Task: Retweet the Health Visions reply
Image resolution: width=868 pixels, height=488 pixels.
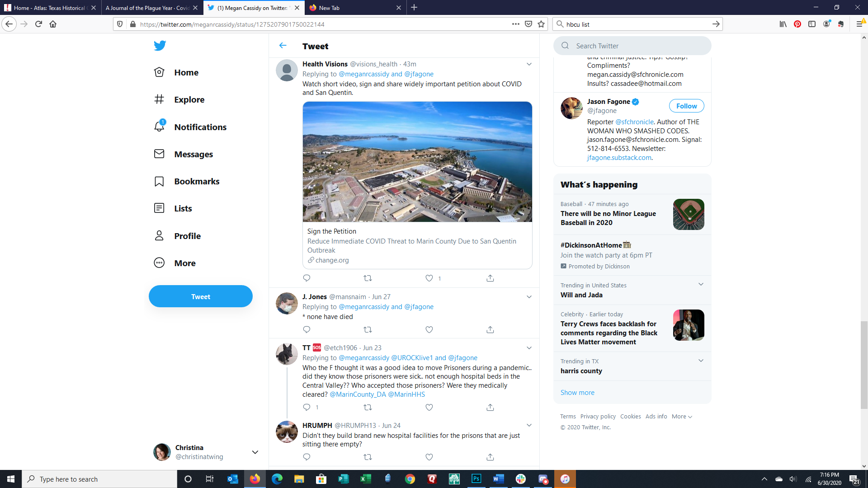Action: point(368,278)
